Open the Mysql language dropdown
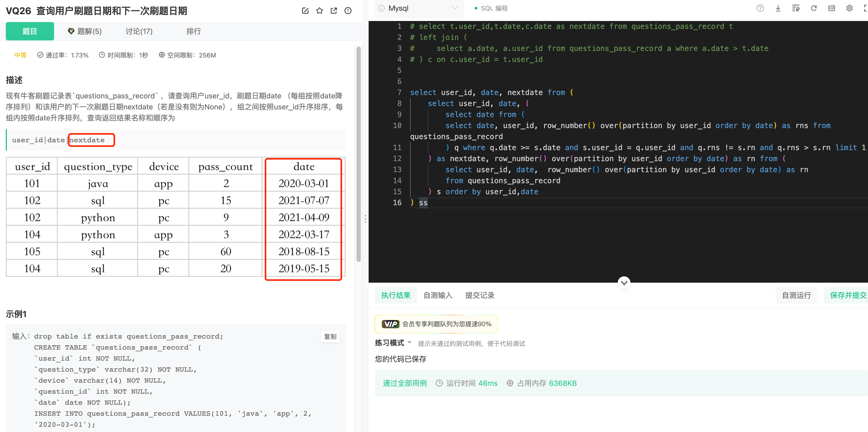 pyautogui.click(x=419, y=8)
